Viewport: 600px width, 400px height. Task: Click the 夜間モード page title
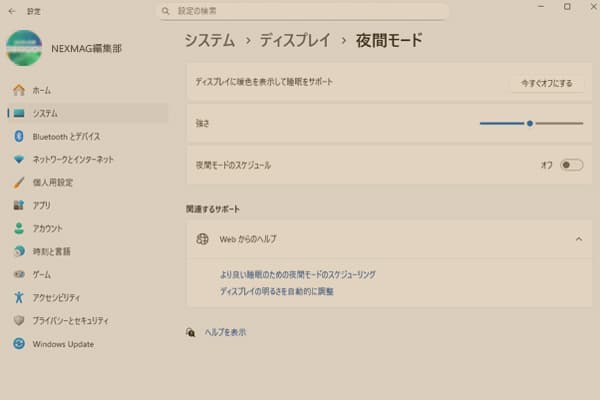point(389,40)
